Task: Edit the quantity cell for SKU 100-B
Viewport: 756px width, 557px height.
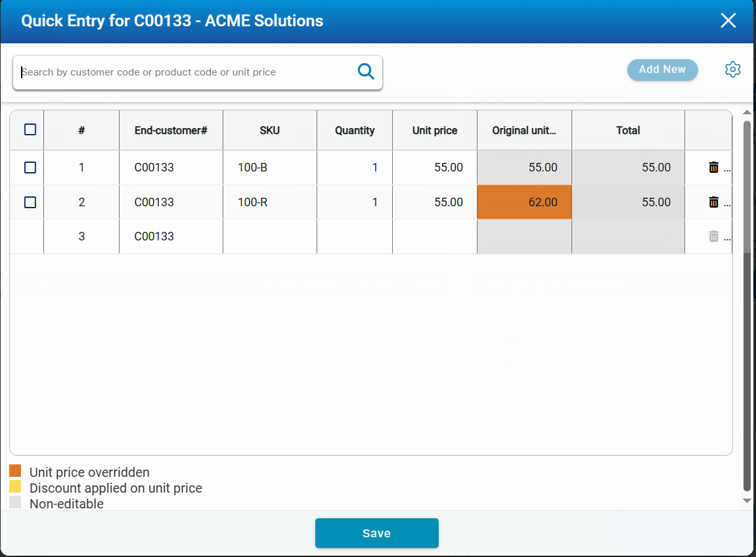Action: point(355,167)
